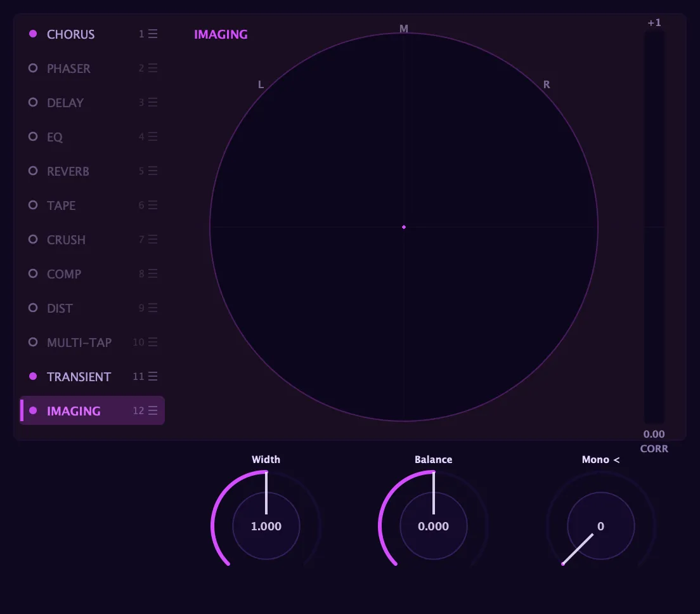Click the EQ row reorder handle
Viewport: 700px width, 614px height.
[x=153, y=136]
